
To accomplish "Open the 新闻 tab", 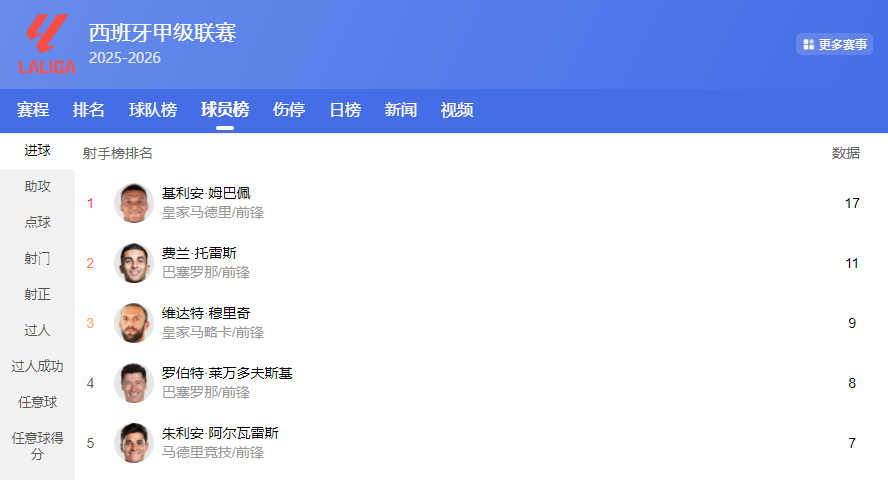I will click(400, 110).
